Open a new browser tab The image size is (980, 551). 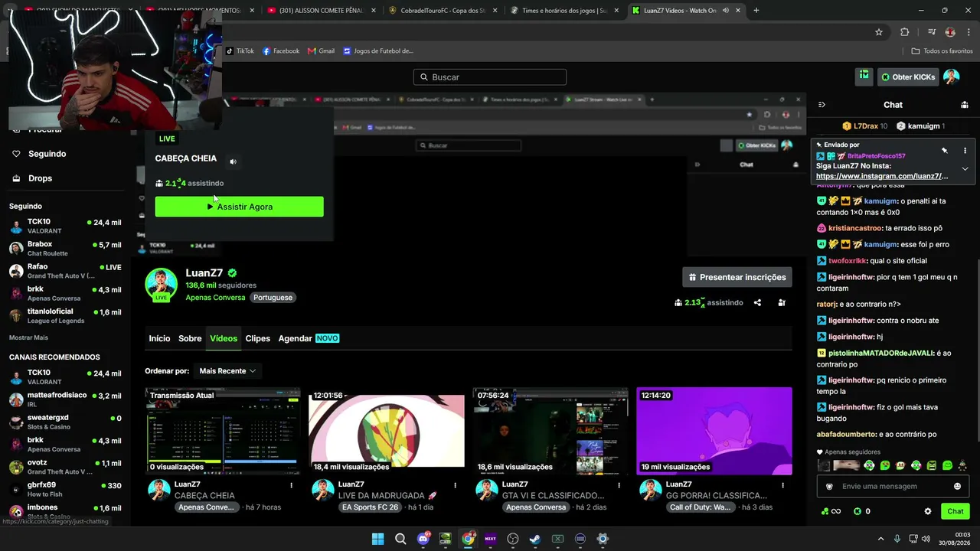pyautogui.click(x=756, y=11)
